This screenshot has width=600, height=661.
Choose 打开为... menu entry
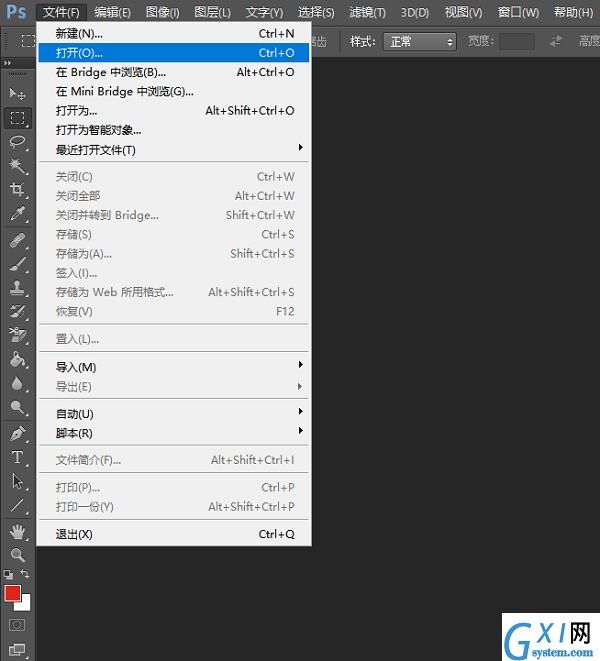pos(173,111)
